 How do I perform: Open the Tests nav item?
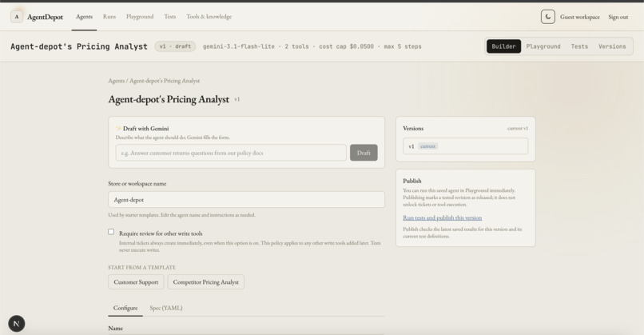pyautogui.click(x=169, y=17)
